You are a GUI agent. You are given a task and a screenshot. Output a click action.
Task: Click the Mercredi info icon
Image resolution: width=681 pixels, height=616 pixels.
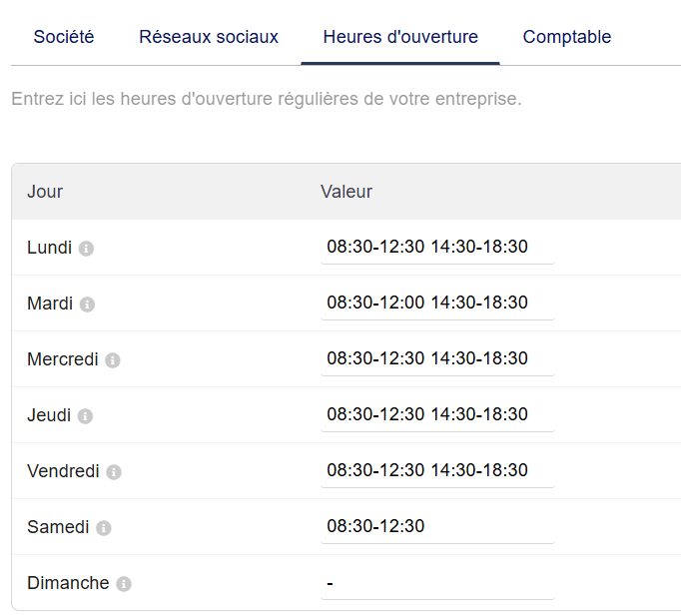tap(113, 360)
